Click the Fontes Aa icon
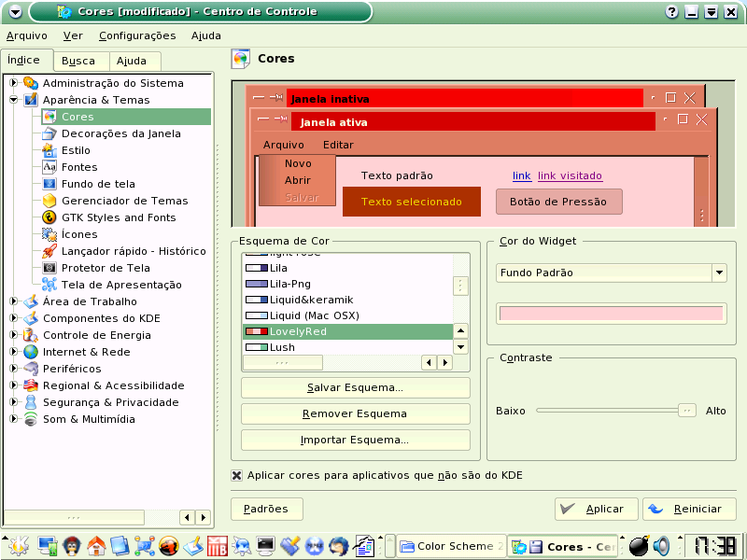The image size is (747, 560). tap(49, 167)
